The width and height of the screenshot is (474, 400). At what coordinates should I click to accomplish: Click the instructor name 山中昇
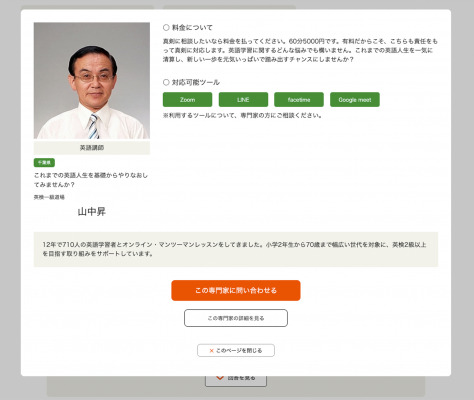pyautogui.click(x=91, y=212)
